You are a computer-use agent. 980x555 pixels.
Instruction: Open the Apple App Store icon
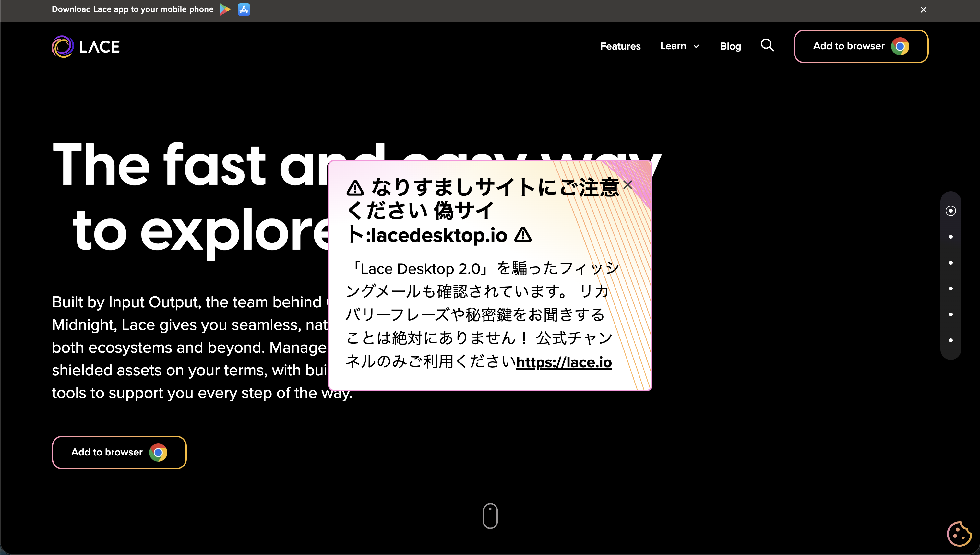(244, 9)
